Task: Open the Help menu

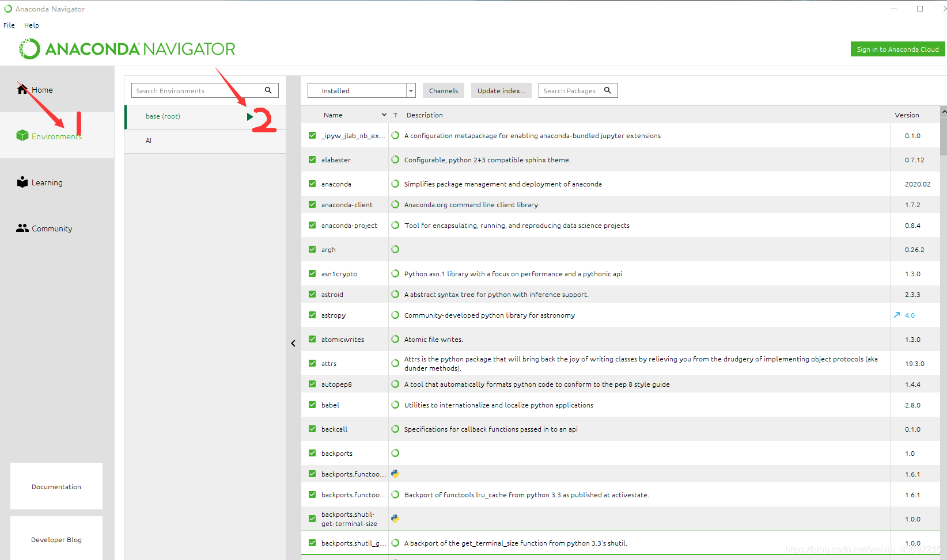Action: [32, 25]
